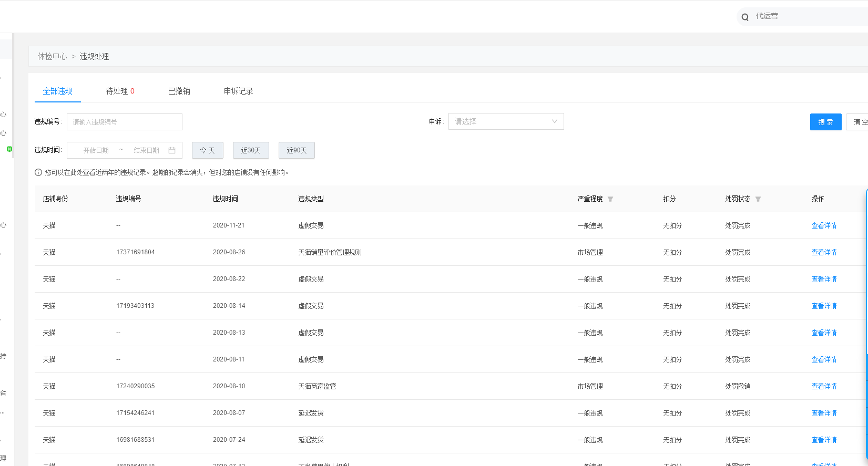Click the blue 搜索 button
The image size is (868, 466).
pos(825,122)
